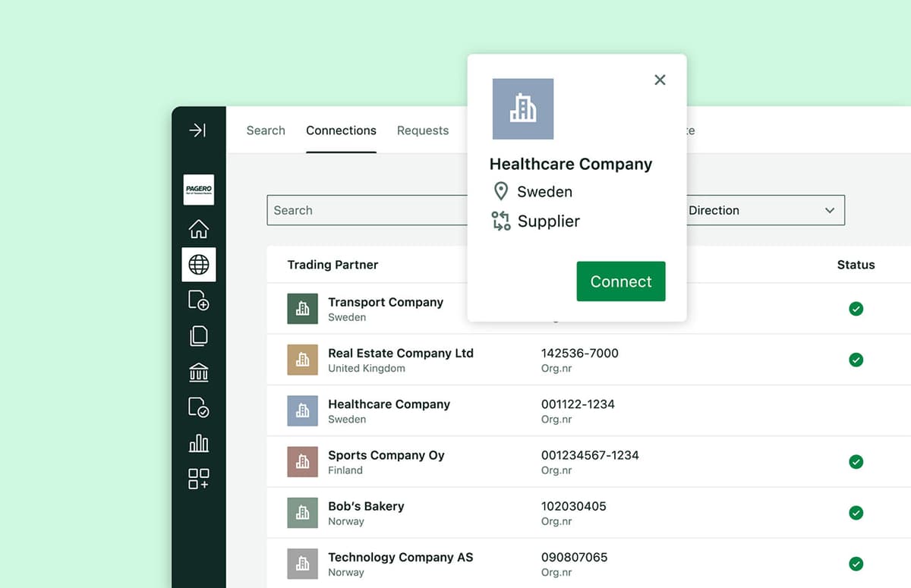Switch to the Requests tab
This screenshot has height=588, width=911.
pos(423,130)
